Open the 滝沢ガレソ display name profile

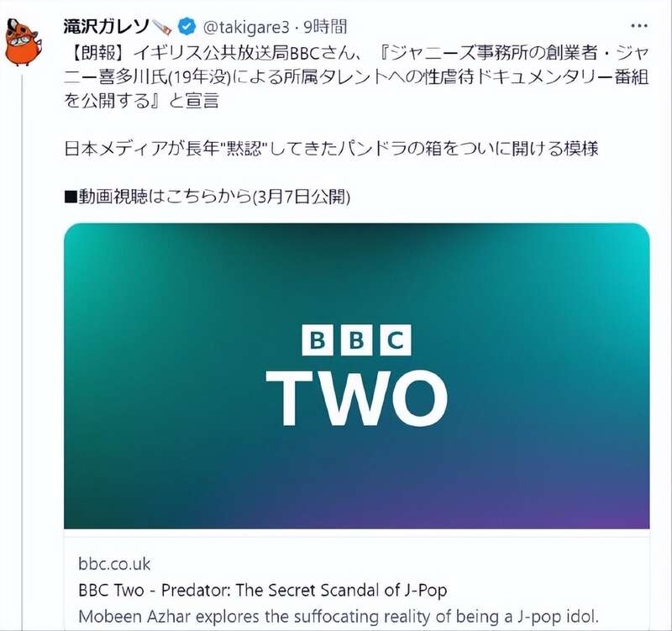pos(107,27)
